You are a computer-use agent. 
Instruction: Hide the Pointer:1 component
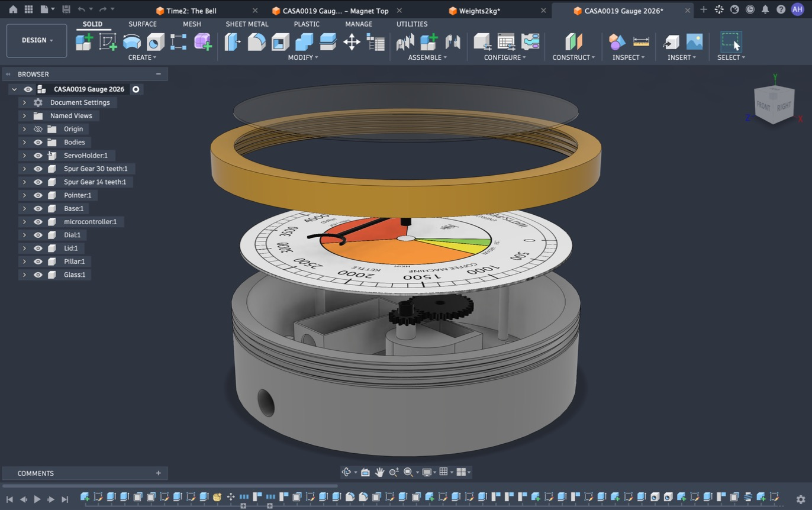38,195
